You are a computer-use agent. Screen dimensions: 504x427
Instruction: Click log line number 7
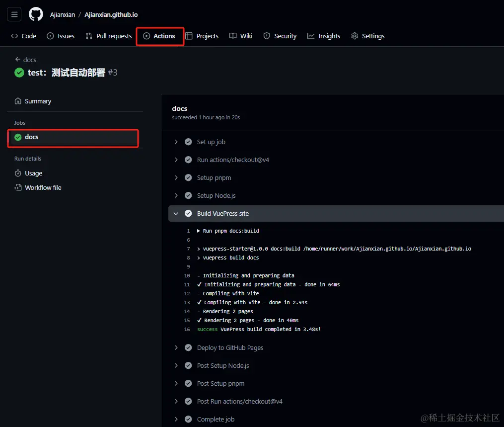point(188,249)
